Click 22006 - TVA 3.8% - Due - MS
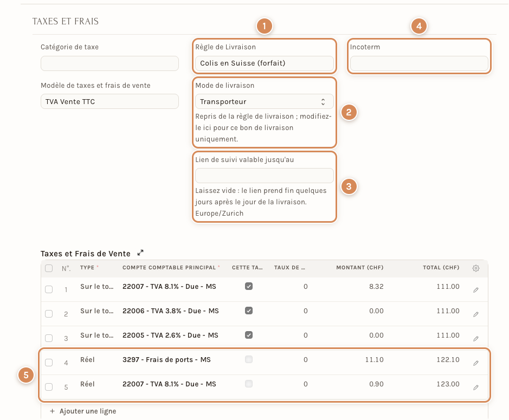The height and width of the screenshot is (420, 509). 170,311
